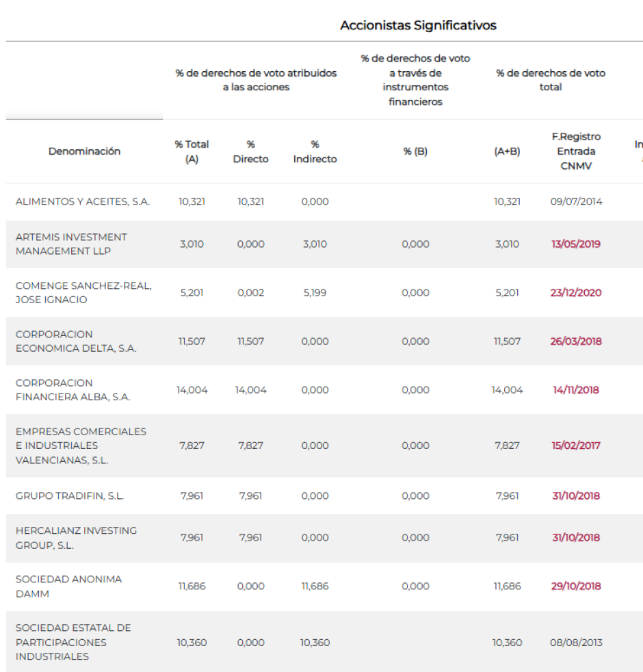
Task: Select the Denominación column header
Action: (84, 151)
